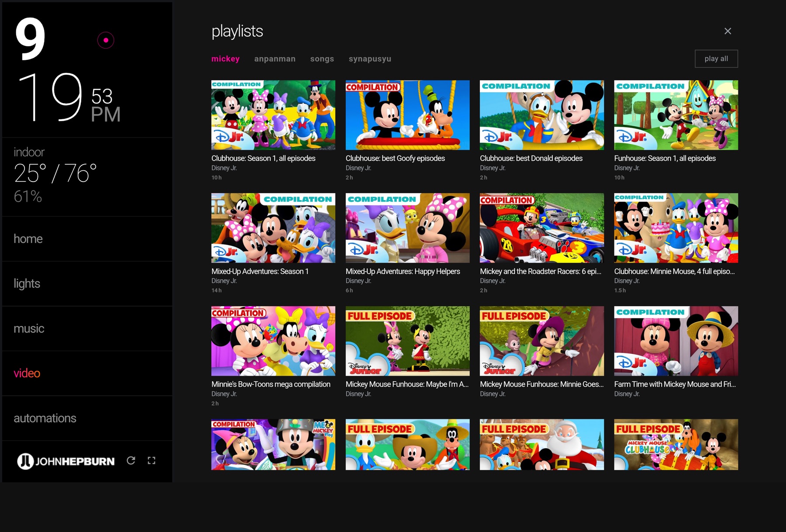Open Mickey and the Roadster Racers thumbnail
The width and height of the screenshot is (786, 532).
(542, 228)
